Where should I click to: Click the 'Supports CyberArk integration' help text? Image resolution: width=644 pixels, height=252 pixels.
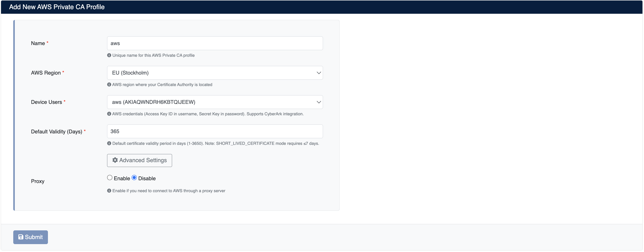pos(275,114)
